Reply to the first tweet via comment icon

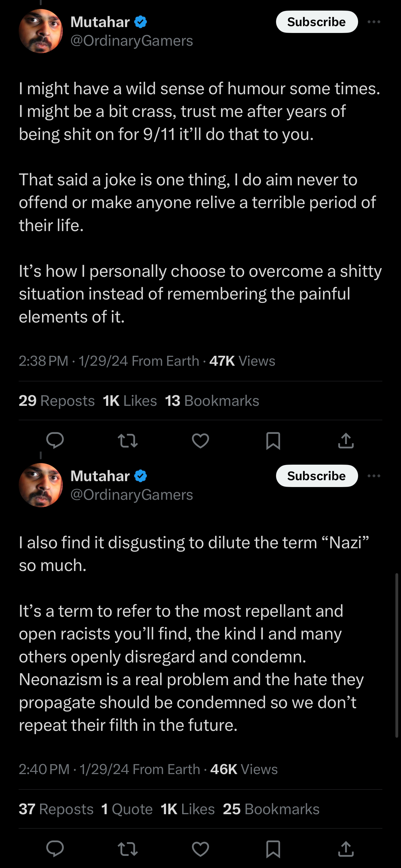tap(55, 440)
